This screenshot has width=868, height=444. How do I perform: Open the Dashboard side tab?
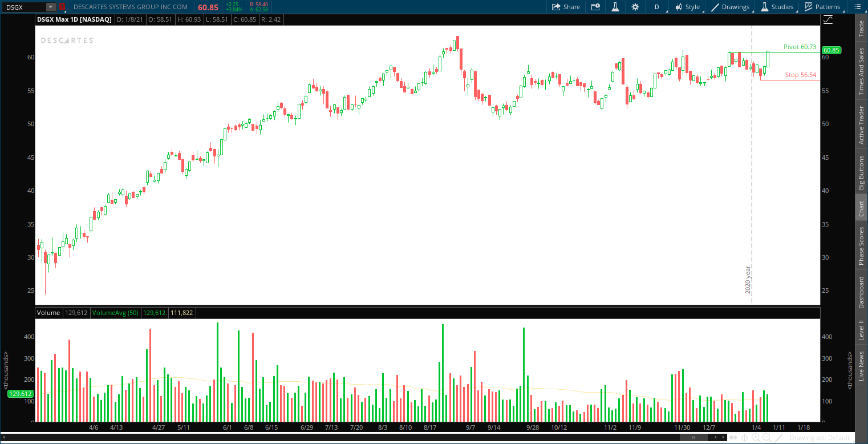[x=861, y=292]
